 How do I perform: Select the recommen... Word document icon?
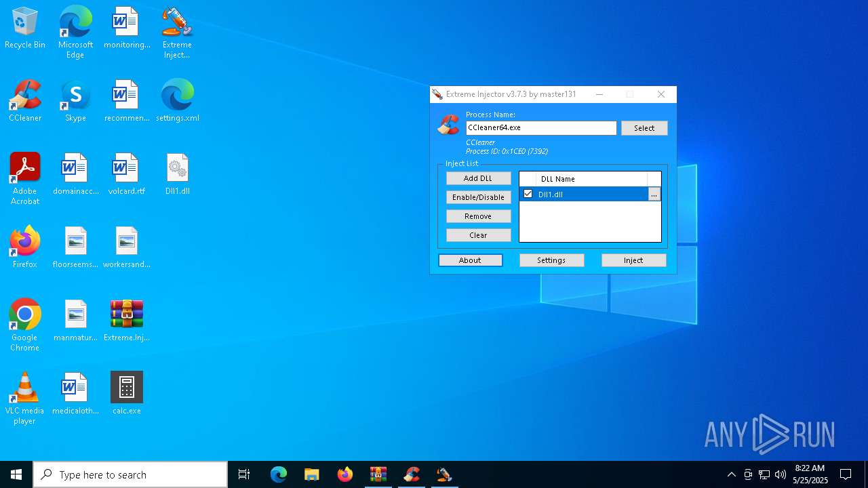coord(127,102)
